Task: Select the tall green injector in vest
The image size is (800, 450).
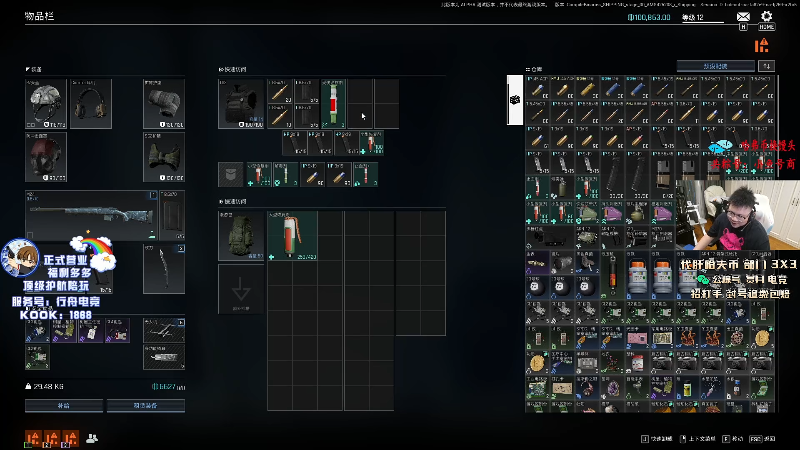Action: (333, 104)
